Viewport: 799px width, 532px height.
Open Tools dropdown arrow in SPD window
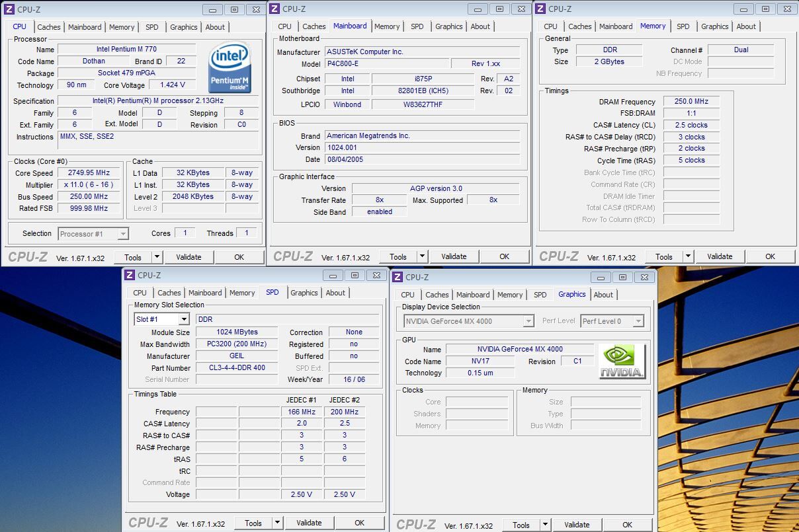pyautogui.click(x=278, y=523)
